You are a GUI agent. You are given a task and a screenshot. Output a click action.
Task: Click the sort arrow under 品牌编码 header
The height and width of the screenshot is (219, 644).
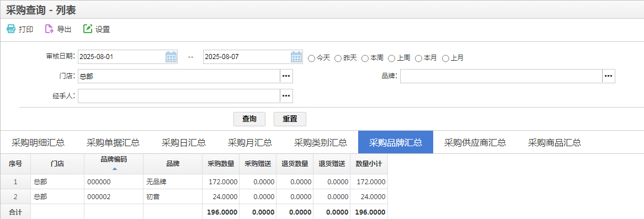click(115, 169)
